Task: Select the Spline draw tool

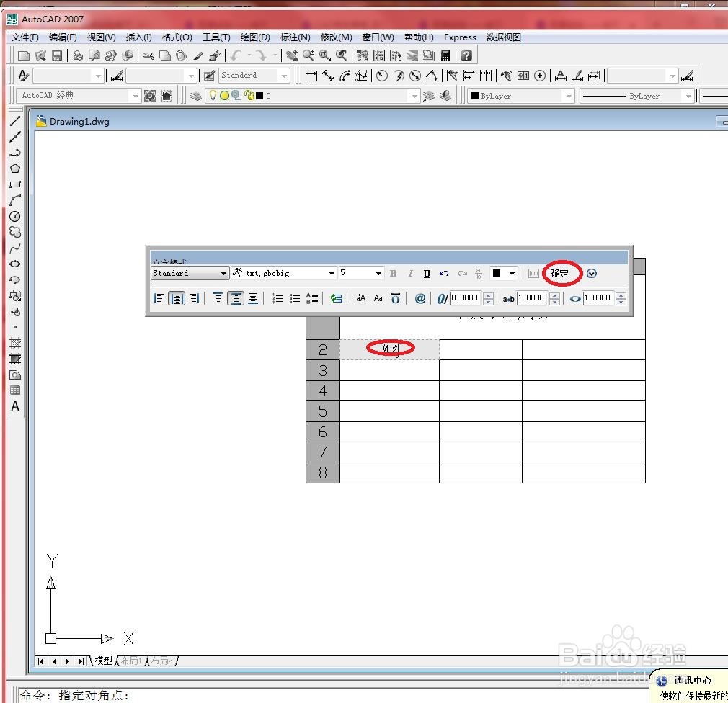Action: click(15, 248)
